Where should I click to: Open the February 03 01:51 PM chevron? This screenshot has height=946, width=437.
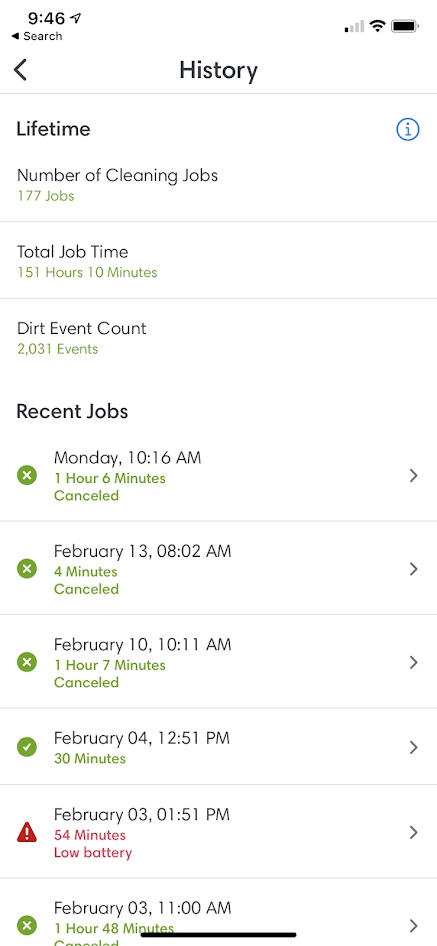(413, 833)
